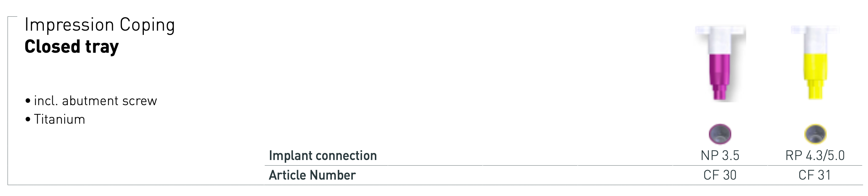This screenshot has height=196, width=868.
Task: Select the "NP 3.5" connection value
Action: 720,156
